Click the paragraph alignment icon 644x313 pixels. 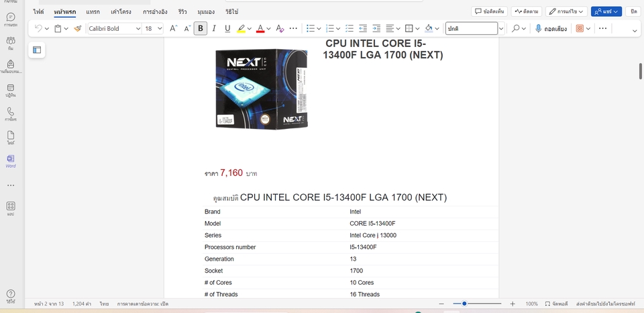point(390,28)
